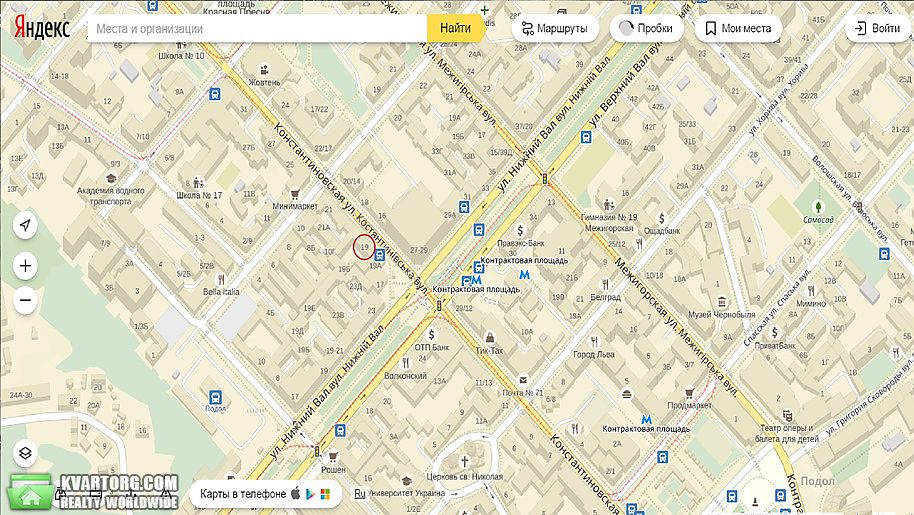The image size is (914, 515).
Task: Select Школа № 17 marker
Action: click(x=198, y=183)
